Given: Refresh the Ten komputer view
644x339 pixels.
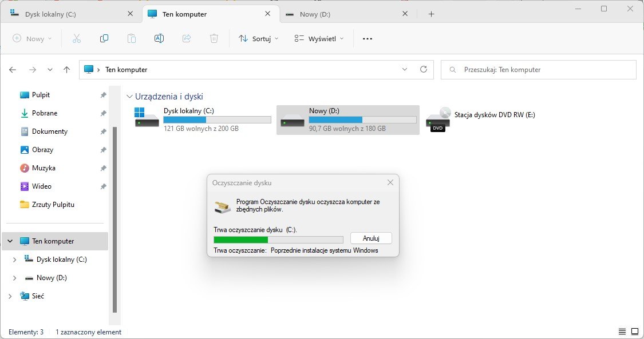Looking at the screenshot, I should (x=424, y=69).
